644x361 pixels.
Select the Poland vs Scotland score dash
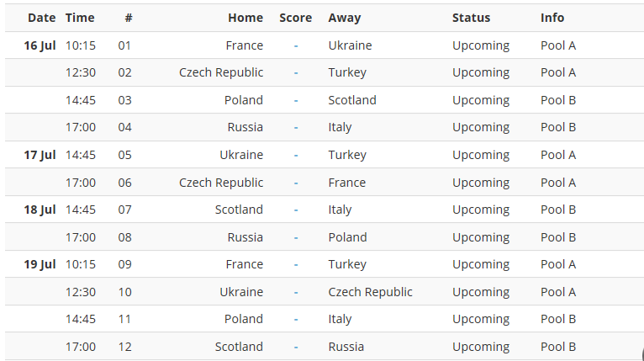pos(296,100)
